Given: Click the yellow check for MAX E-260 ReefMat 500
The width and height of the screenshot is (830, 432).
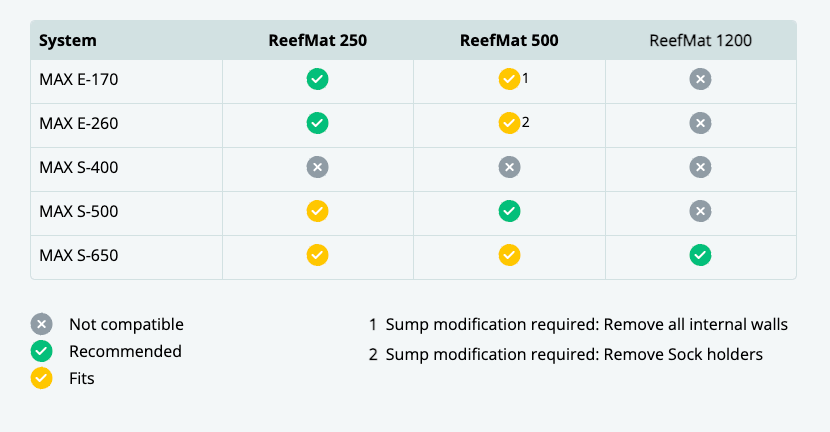Looking at the screenshot, I should [x=509, y=123].
